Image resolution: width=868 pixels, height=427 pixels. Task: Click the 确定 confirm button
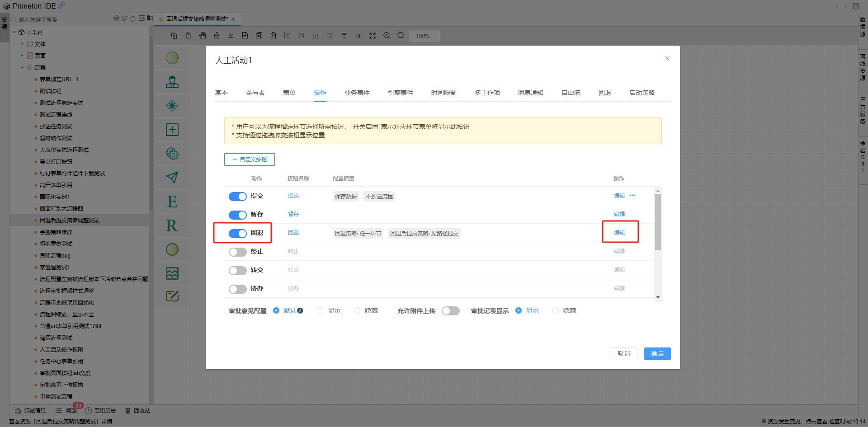657,354
